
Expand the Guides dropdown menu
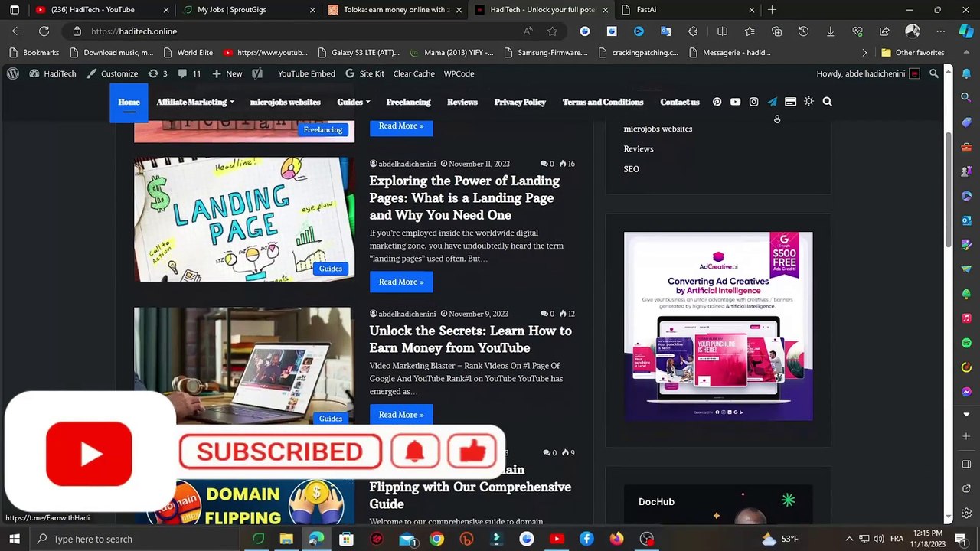354,102
